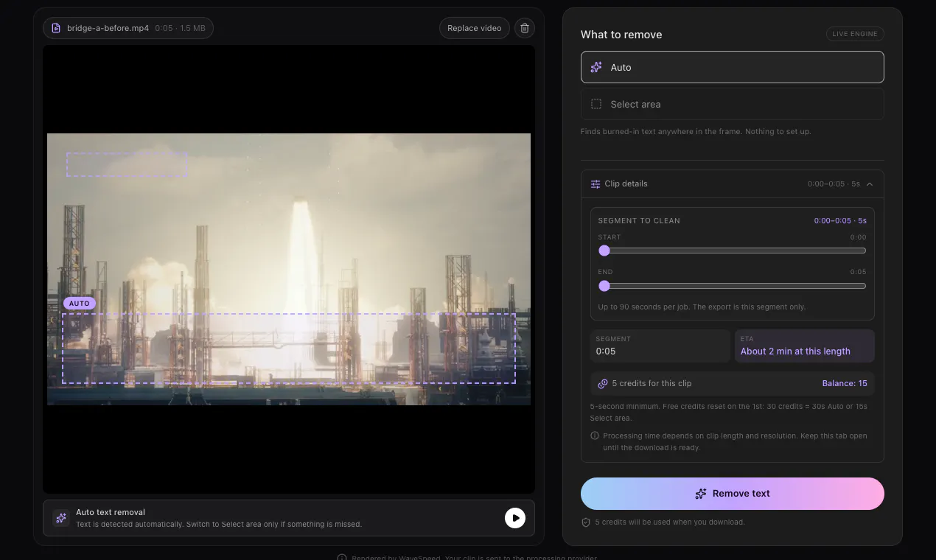Select the Auto removal mode
This screenshot has height=560, width=936.
pos(732,67)
